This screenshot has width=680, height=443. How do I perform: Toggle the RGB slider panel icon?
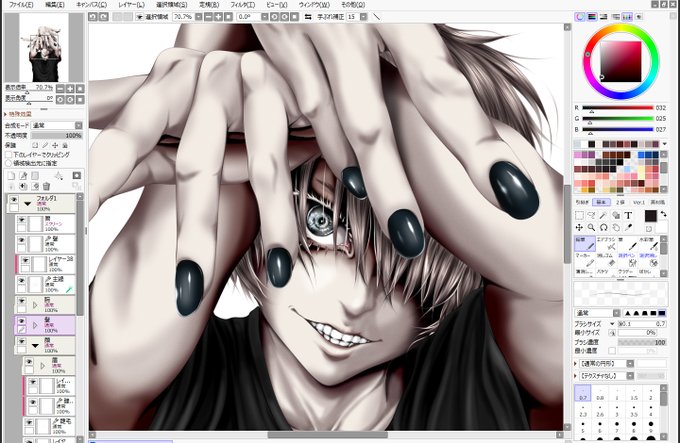592,17
